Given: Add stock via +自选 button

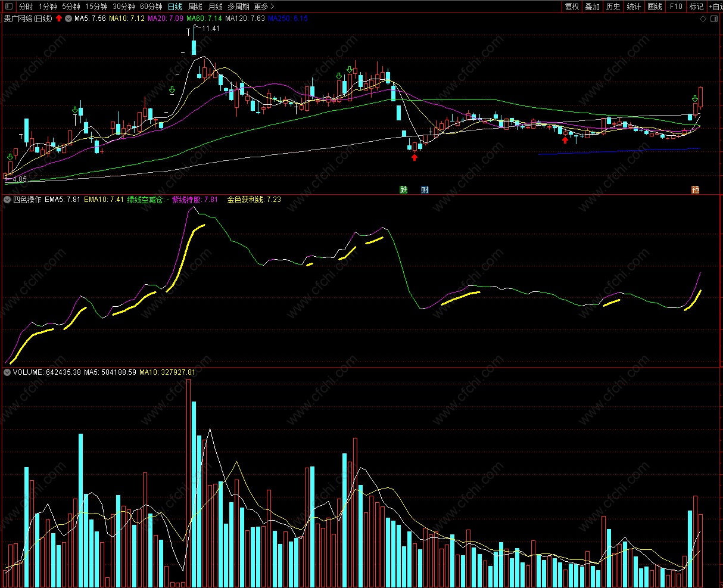Looking at the screenshot, I should click(715, 7).
